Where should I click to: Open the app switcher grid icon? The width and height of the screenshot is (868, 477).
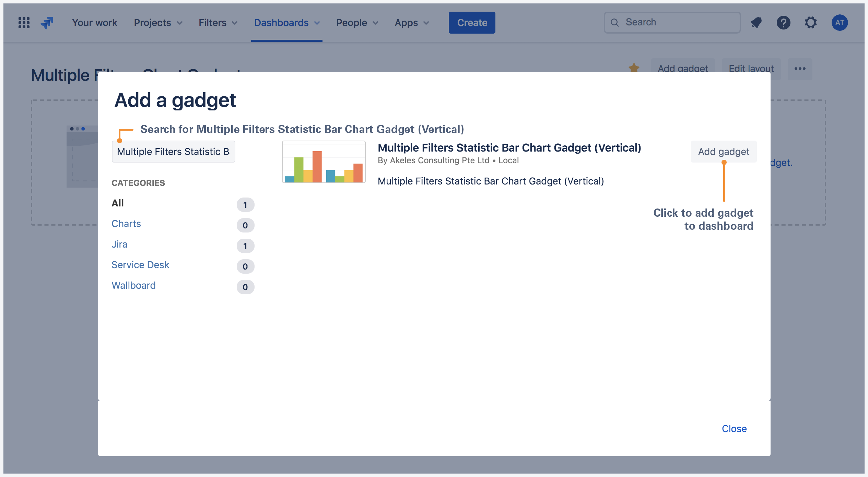point(23,22)
